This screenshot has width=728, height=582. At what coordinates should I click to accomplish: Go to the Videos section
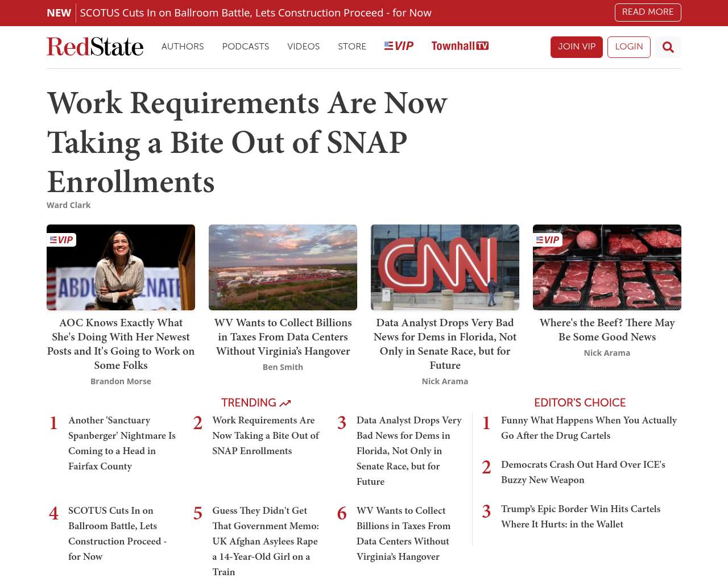303,47
